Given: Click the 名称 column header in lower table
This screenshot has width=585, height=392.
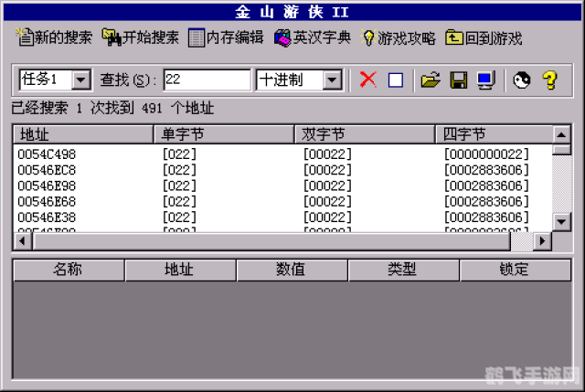Looking at the screenshot, I should click(x=69, y=270).
